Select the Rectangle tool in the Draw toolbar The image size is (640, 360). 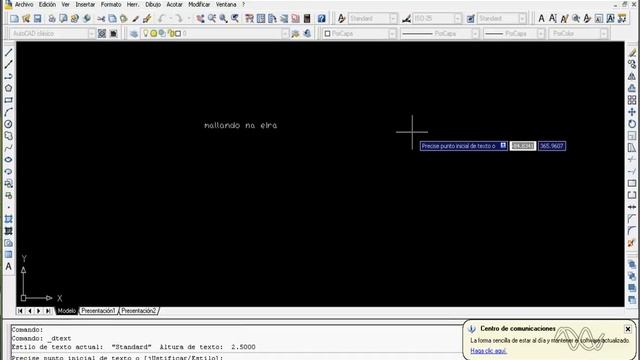point(9,100)
